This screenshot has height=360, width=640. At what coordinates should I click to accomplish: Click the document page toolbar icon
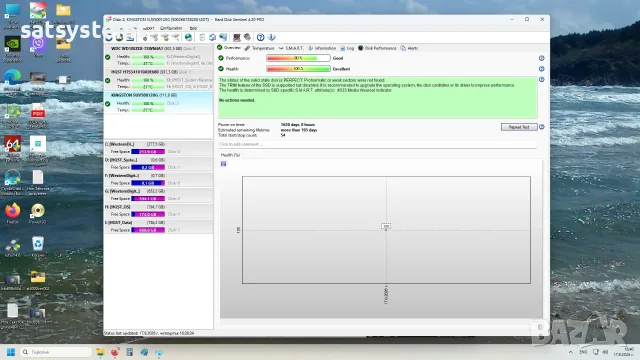(202, 38)
